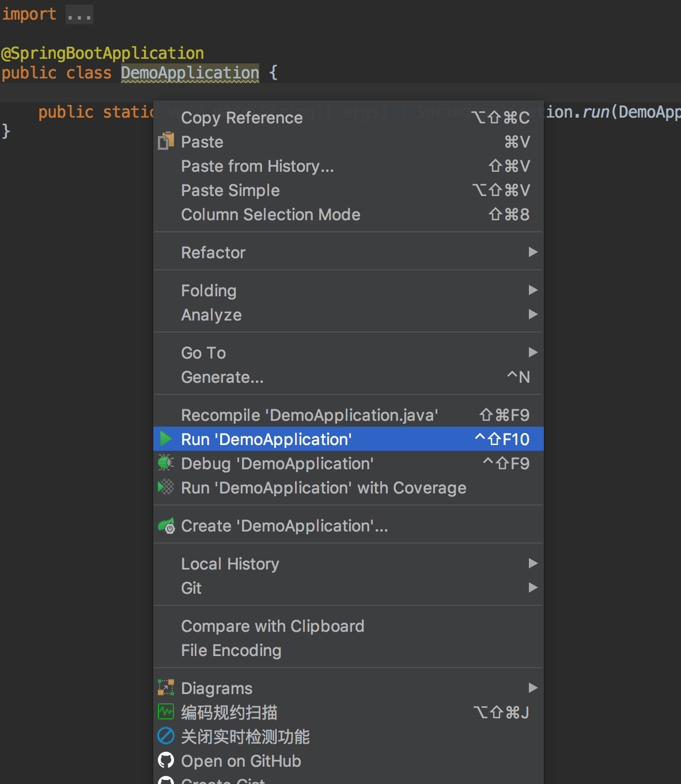
Task: Choose Copy Reference from the context menu
Action: pyautogui.click(x=242, y=118)
